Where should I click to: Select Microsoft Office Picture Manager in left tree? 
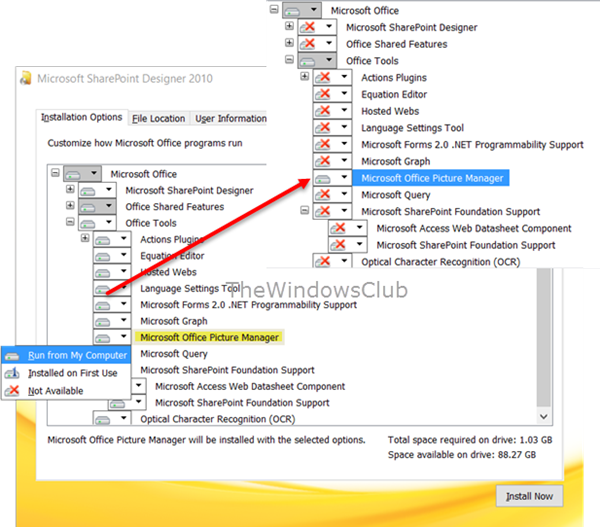tap(209, 337)
